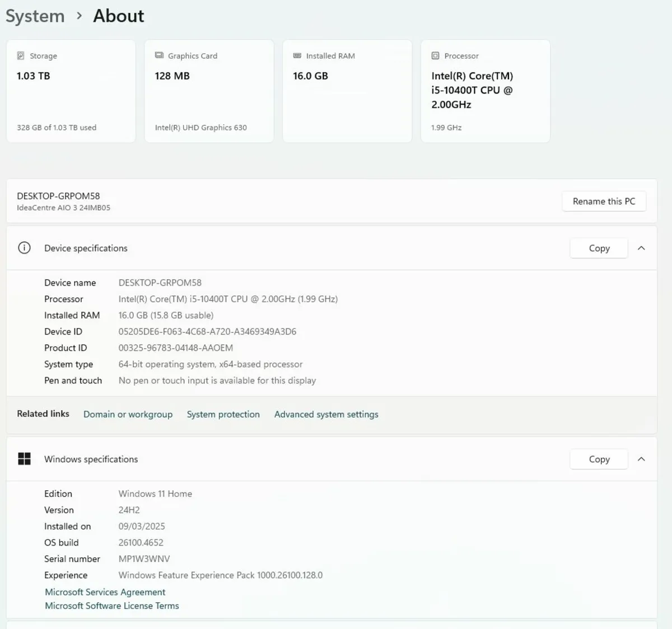Click the Device name value DESKTOP-GRPOM58
This screenshot has height=629, width=672.
coord(160,283)
